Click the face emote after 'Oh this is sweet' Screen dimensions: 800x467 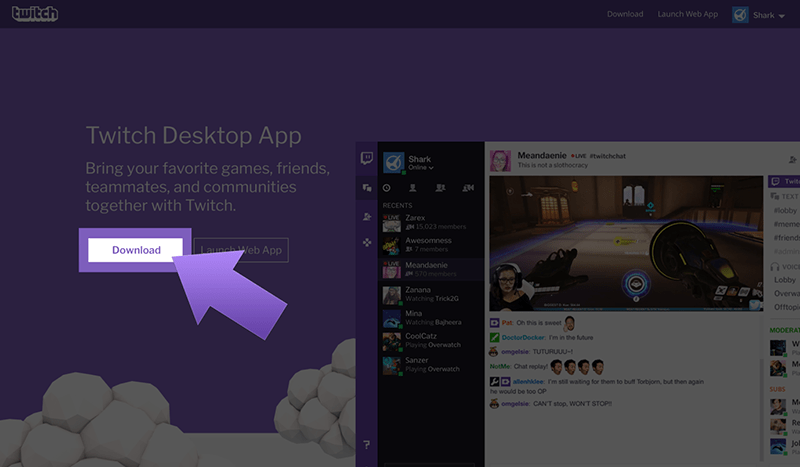click(x=569, y=323)
